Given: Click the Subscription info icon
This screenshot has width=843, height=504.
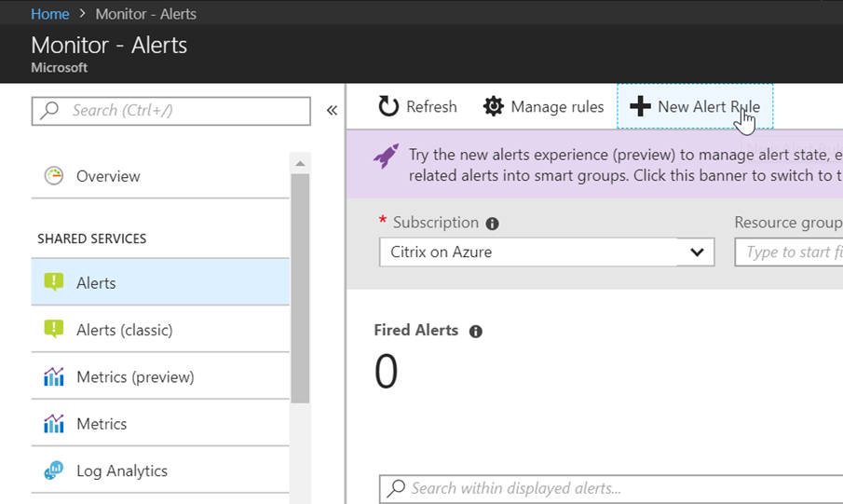Looking at the screenshot, I should pos(492,224).
